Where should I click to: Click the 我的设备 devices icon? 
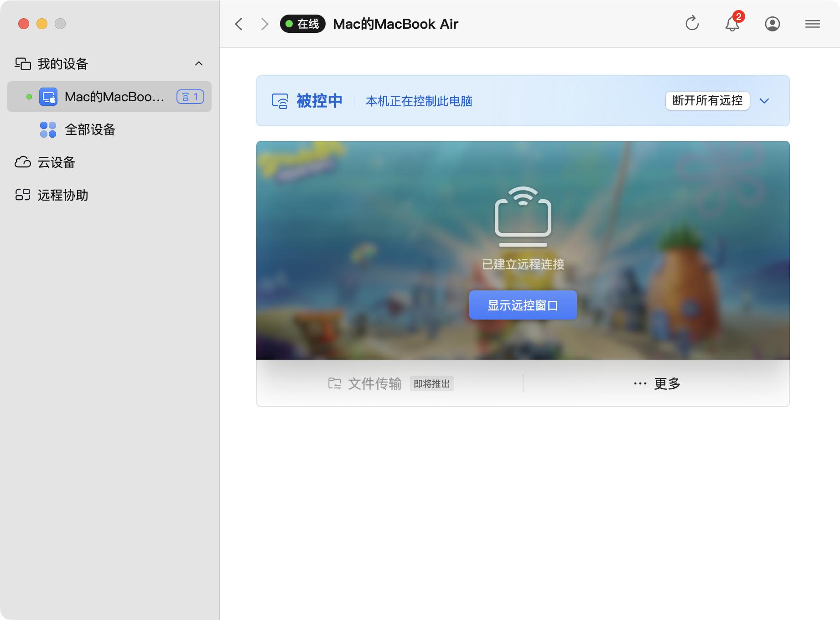point(23,64)
